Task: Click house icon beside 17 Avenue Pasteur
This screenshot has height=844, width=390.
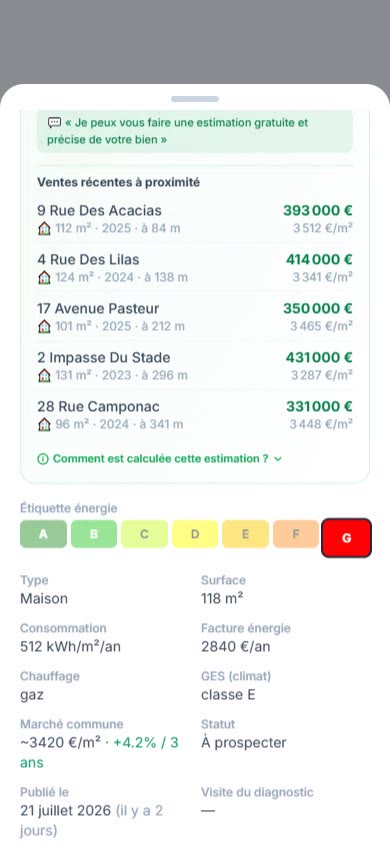Action: 44,327
